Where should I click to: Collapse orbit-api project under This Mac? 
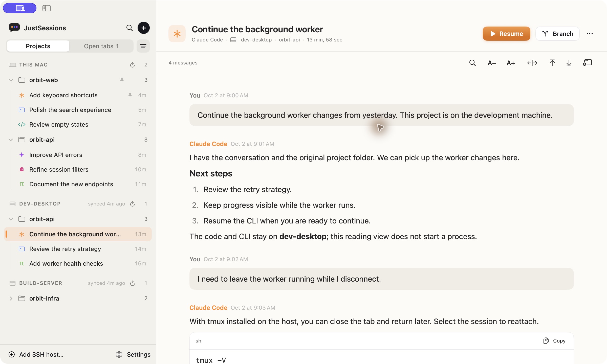click(11, 140)
